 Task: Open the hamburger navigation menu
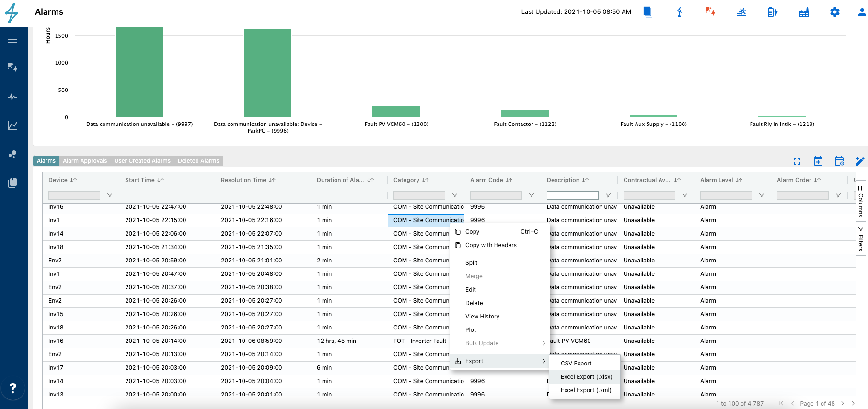tap(12, 42)
